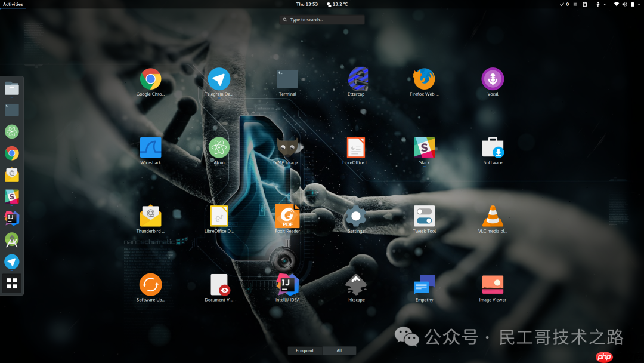This screenshot has height=363, width=644.
Task: Open the Terminal app in the grid
Action: [287, 79]
